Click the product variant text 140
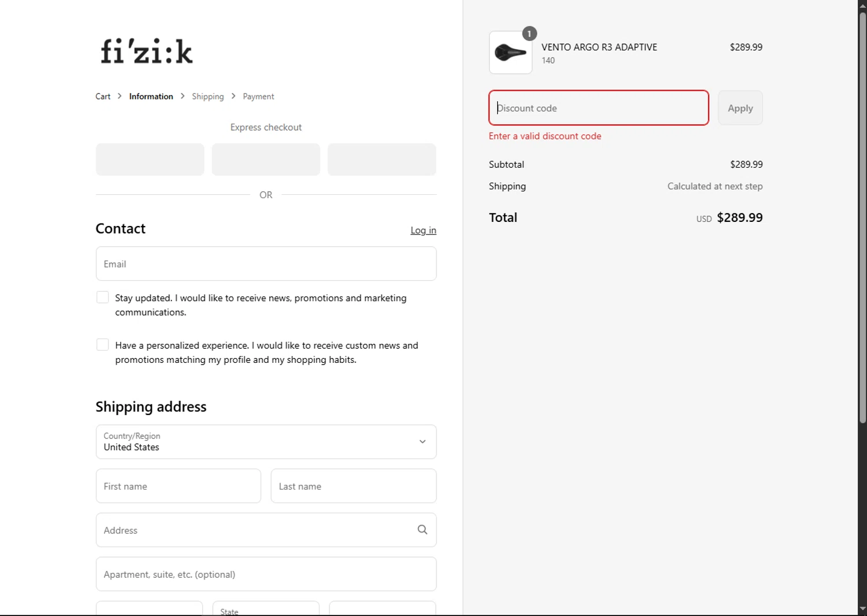867x616 pixels. [548, 60]
